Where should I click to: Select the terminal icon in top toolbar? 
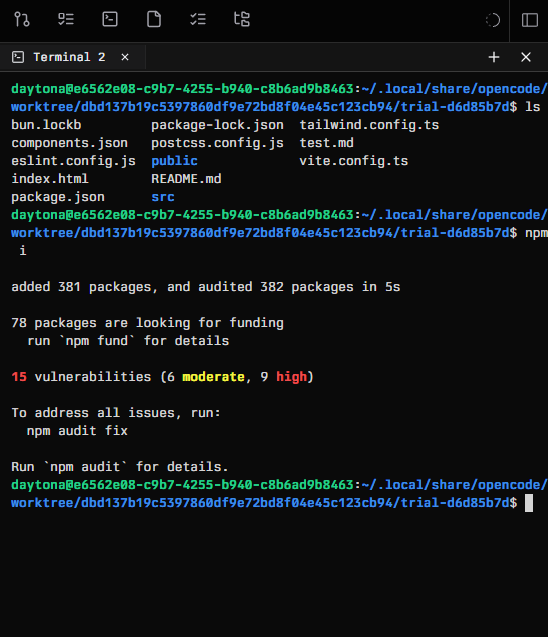(x=110, y=19)
